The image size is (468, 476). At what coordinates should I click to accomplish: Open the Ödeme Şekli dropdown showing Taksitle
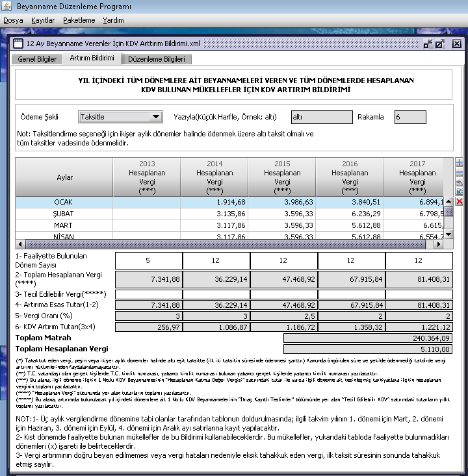click(120, 117)
